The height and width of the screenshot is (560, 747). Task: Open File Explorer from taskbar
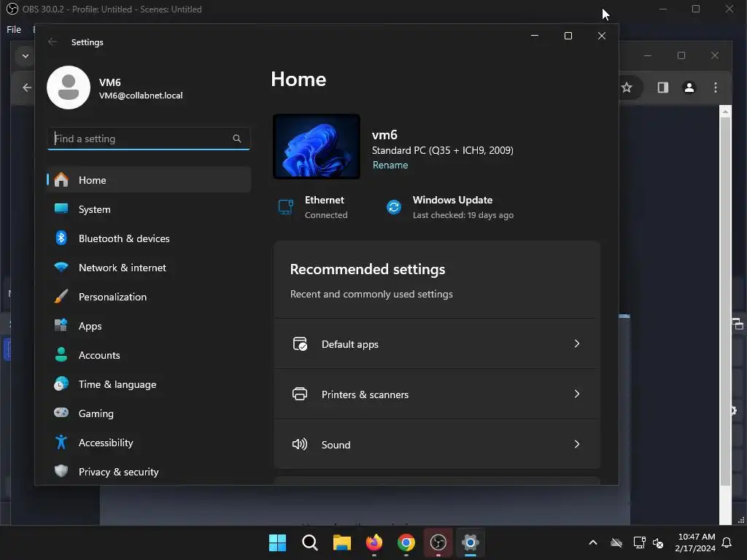tap(342, 542)
